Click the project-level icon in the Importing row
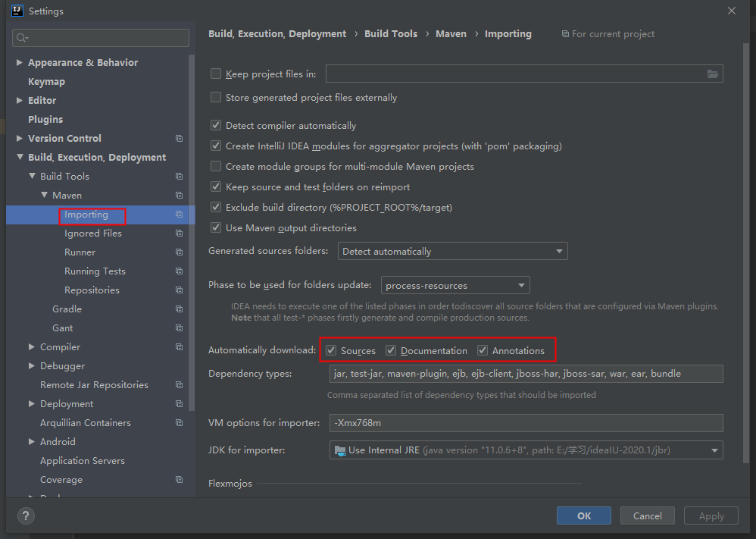This screenshot has width=756, height=539. pos(180,215)
